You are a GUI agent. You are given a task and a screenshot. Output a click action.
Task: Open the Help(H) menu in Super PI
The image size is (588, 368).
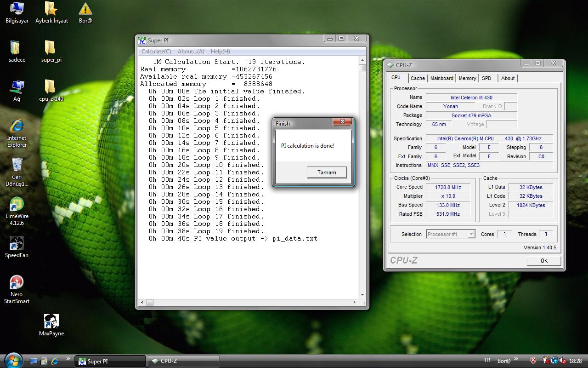pyautogui.click(x=220, y=52)
